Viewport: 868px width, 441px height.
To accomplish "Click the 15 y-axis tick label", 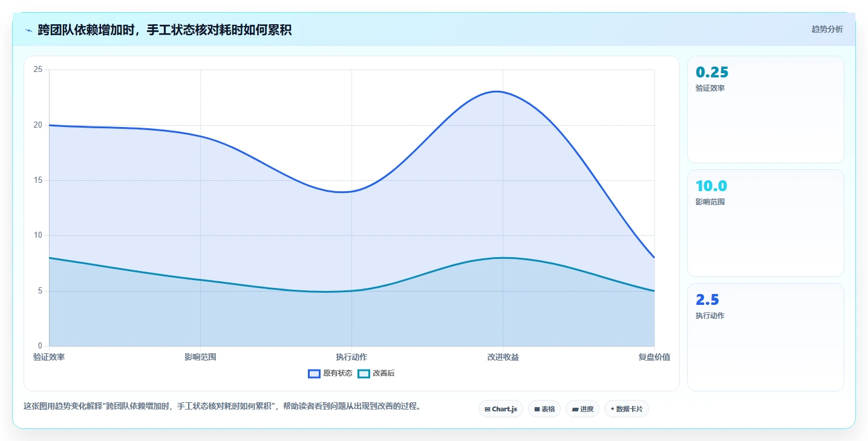I will [x=38, y=180].
